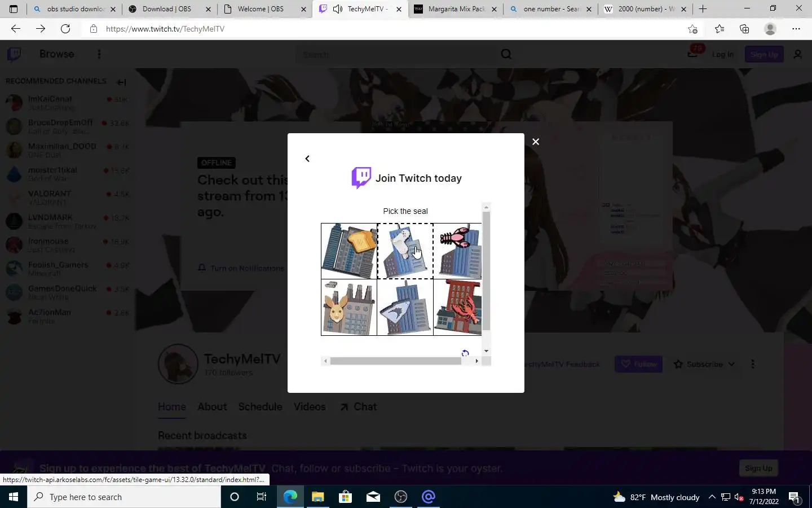
Task: Switch to the Videos channel tab
Action: coord(310,407)
